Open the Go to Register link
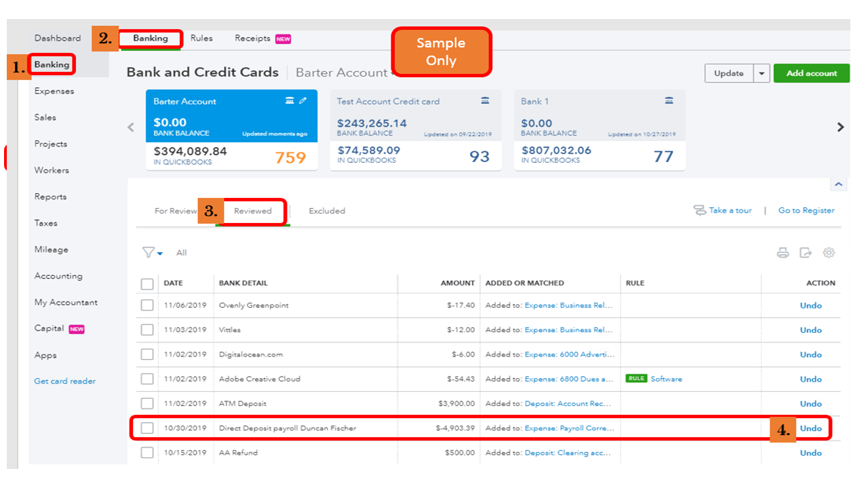Viewport: 868px width, 488px height. [x=806, y=210]
